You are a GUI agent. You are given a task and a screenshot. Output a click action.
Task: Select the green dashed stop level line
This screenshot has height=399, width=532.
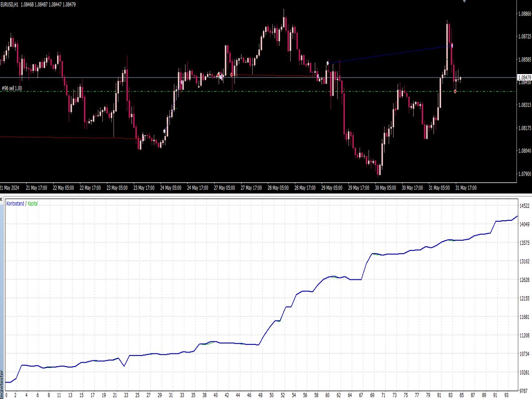pos(266,92)
